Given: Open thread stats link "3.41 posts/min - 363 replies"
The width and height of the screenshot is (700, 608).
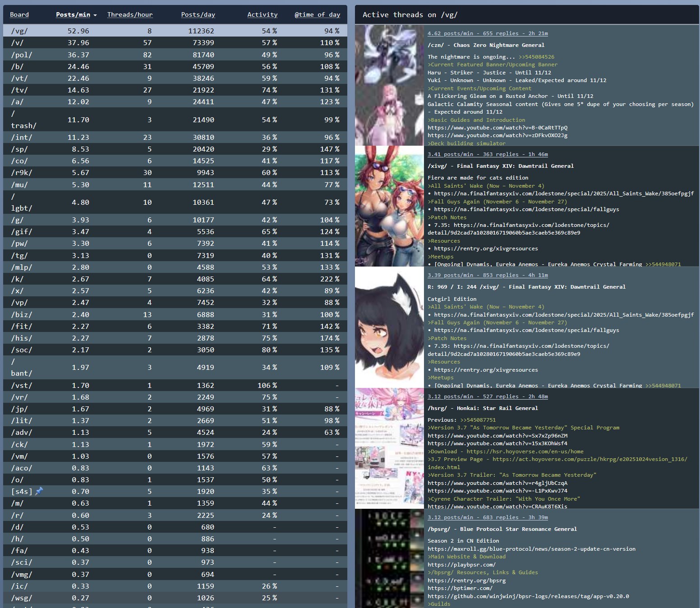Looking at the screenshot, I should tap(488, 154).
